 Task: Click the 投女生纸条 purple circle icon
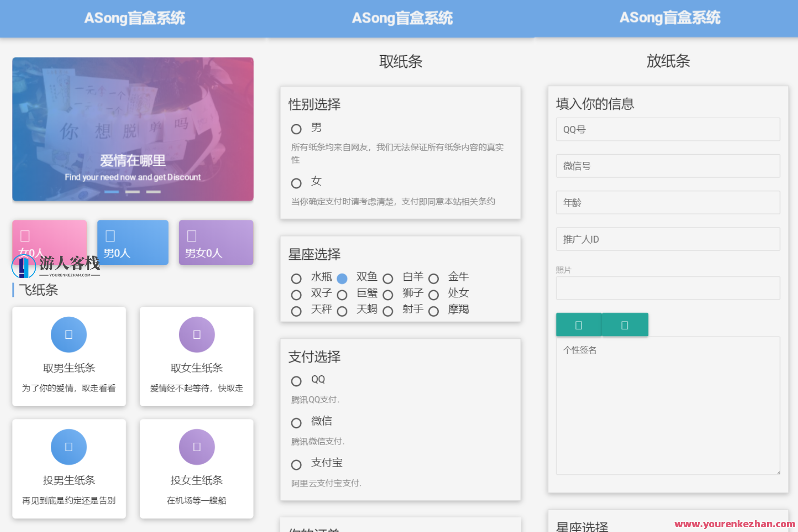[196, 446]
